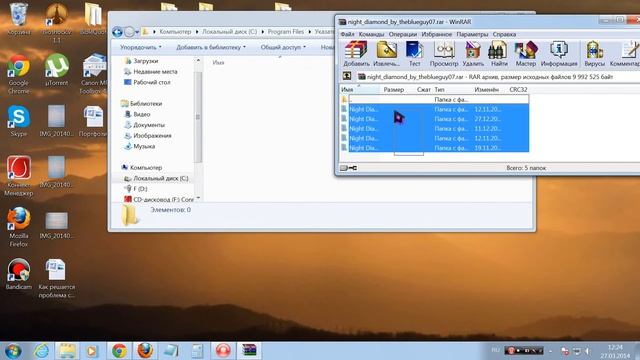Select Локальный диск (C:) in Explorer sidebar
The image size is (640, 360).
click(x=156, y=178)
